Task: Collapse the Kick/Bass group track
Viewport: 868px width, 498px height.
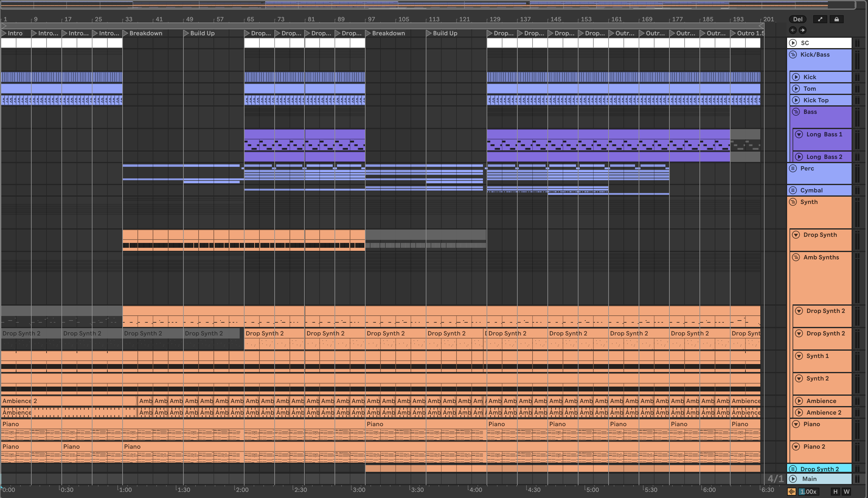Action: click(793, 54)
